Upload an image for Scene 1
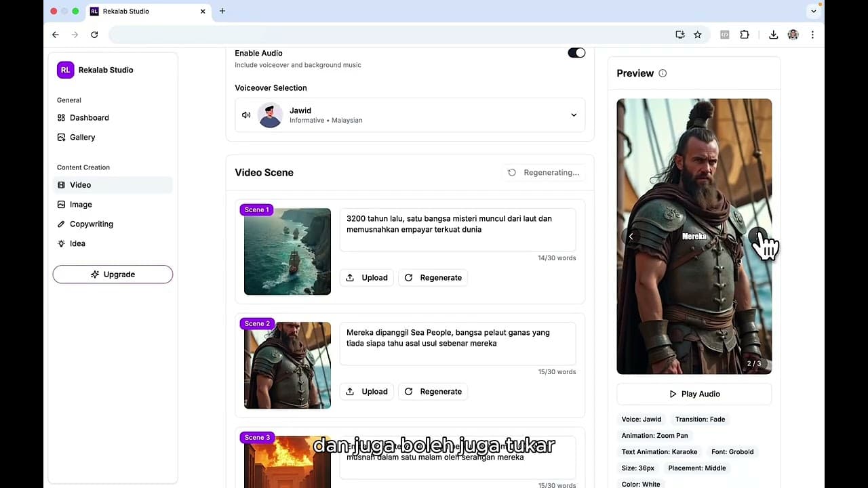The width and height of the screenshot is (868, 488). point(366,278)
